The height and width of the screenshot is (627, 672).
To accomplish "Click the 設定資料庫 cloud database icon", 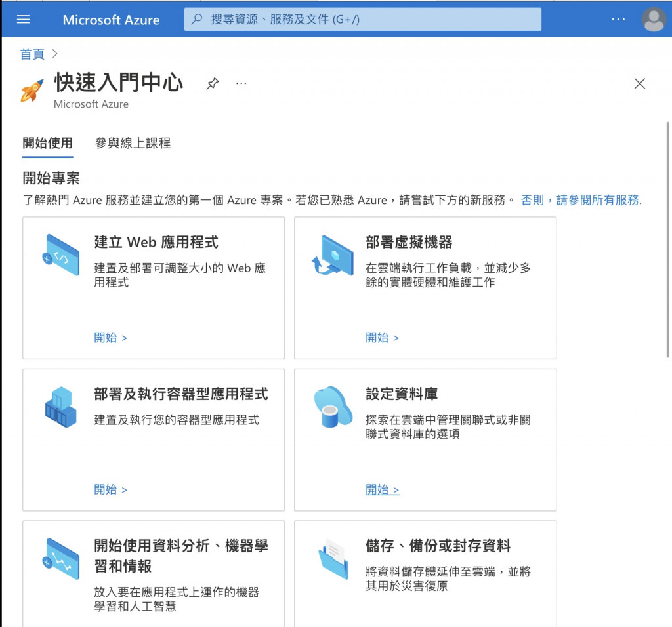I will click(333, 407).
